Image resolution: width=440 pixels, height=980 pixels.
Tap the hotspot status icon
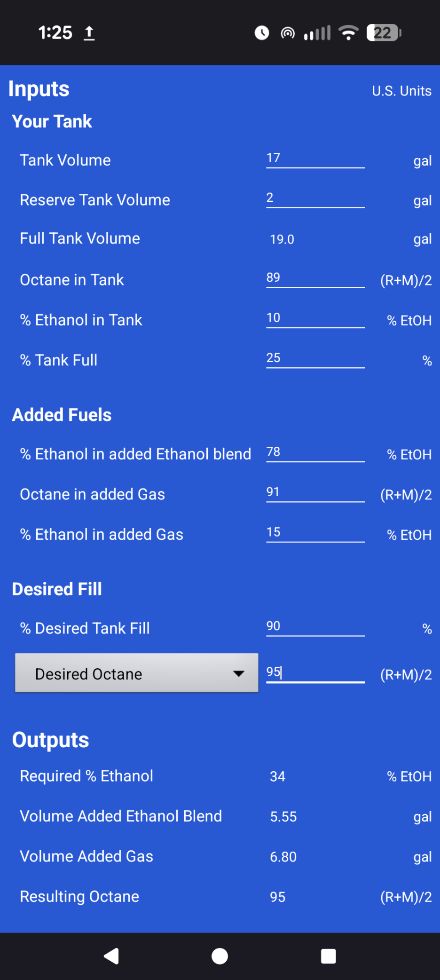coord(288,33)
